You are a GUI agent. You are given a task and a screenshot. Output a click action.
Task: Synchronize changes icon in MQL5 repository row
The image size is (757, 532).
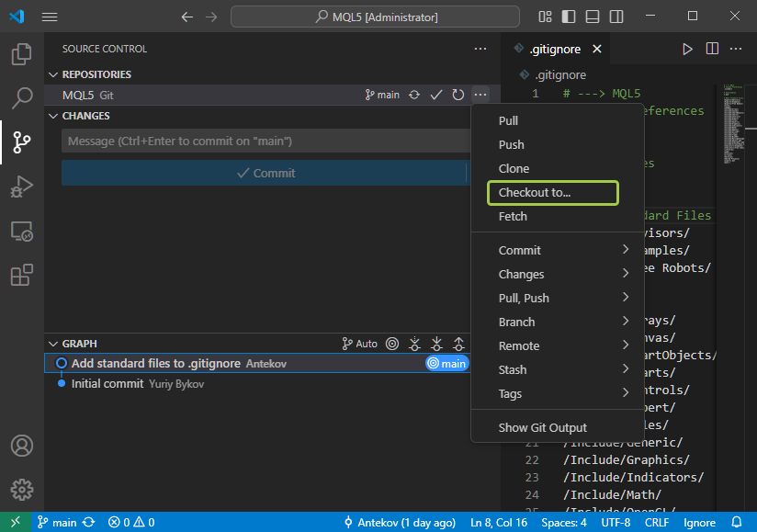coord(414,96)
